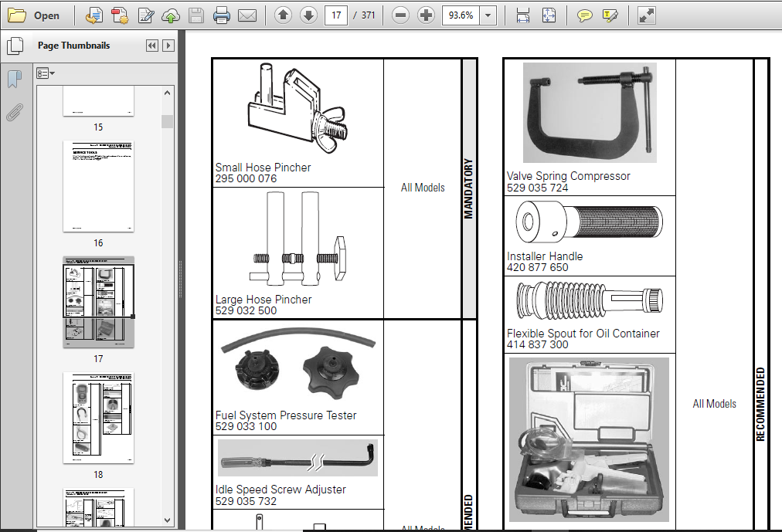Image resolution: width=782 pixels, height=532 pixels.
Task: Open the zoom level dropdown arrow
Action: point(488,15)
